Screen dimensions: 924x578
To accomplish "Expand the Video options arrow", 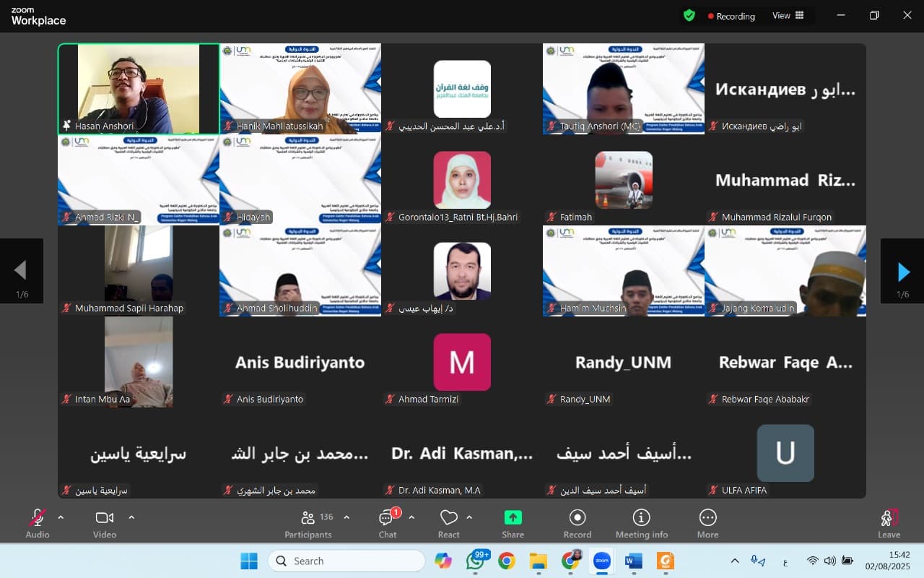I will click(131, 517).
